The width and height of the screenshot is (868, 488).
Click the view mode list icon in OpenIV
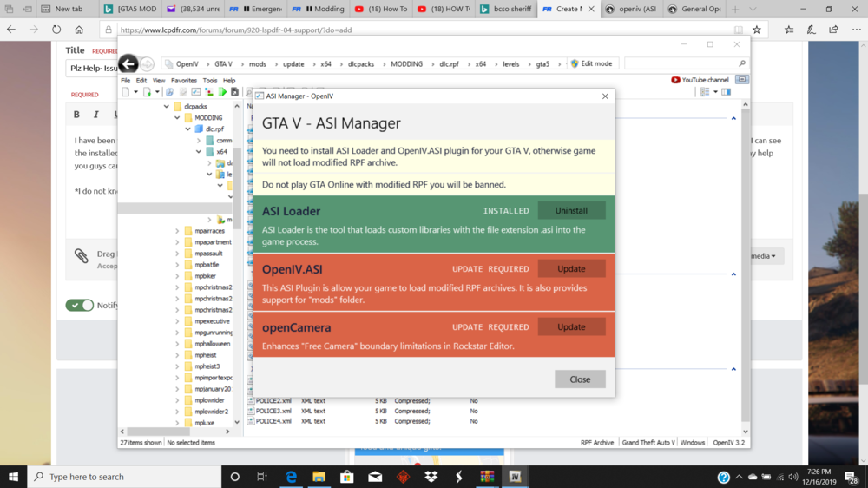click(705, 92)
